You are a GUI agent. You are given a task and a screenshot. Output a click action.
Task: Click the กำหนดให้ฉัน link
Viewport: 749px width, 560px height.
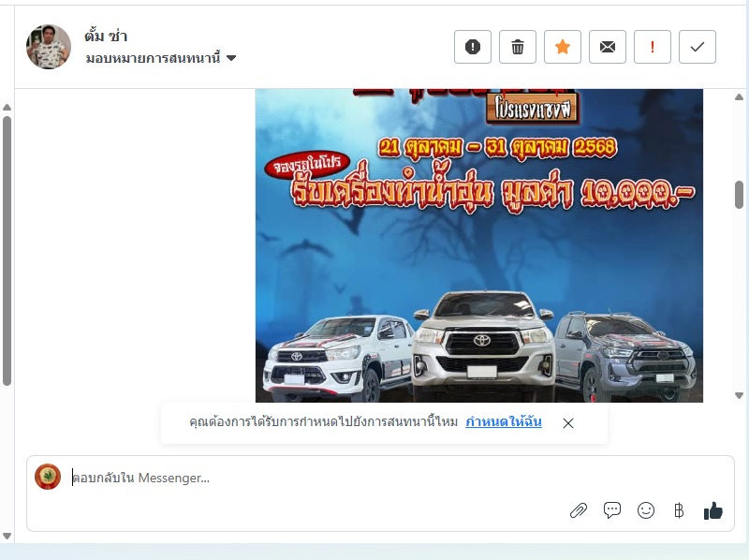(504, 422)
